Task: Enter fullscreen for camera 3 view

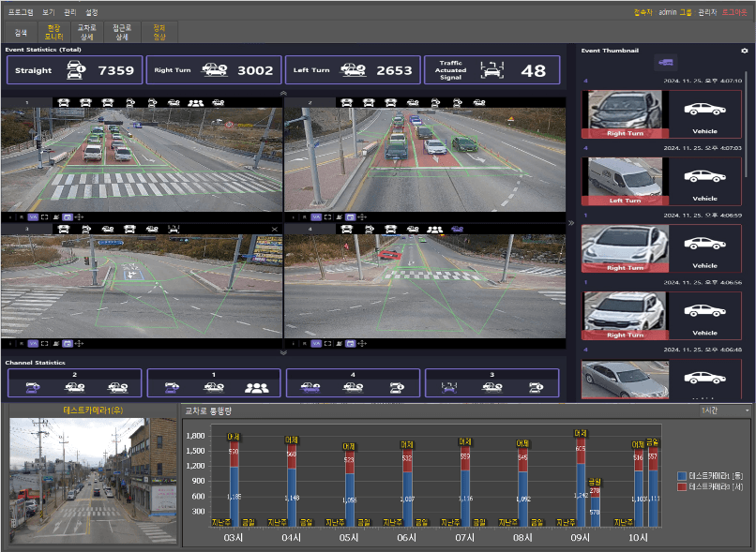Action: tap(44, 343)
